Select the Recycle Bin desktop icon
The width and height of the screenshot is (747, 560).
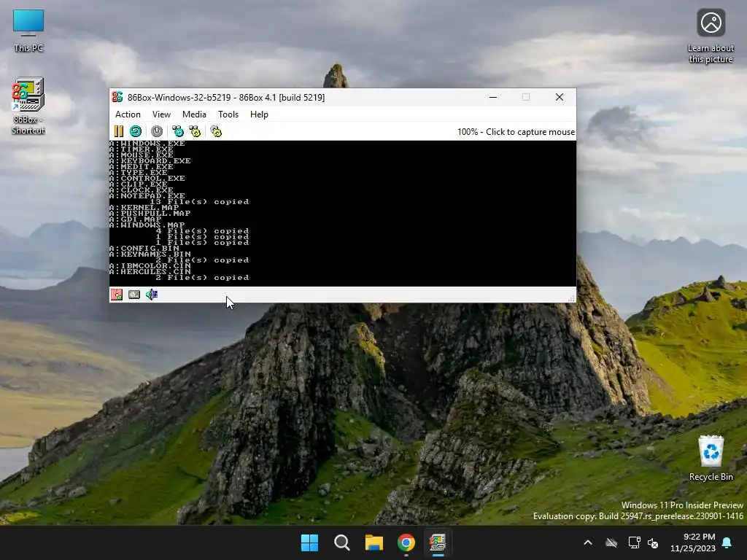711,458
